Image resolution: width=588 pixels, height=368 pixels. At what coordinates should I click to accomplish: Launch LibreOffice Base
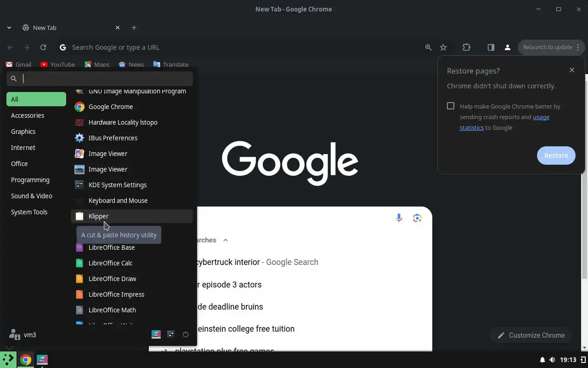132,247
